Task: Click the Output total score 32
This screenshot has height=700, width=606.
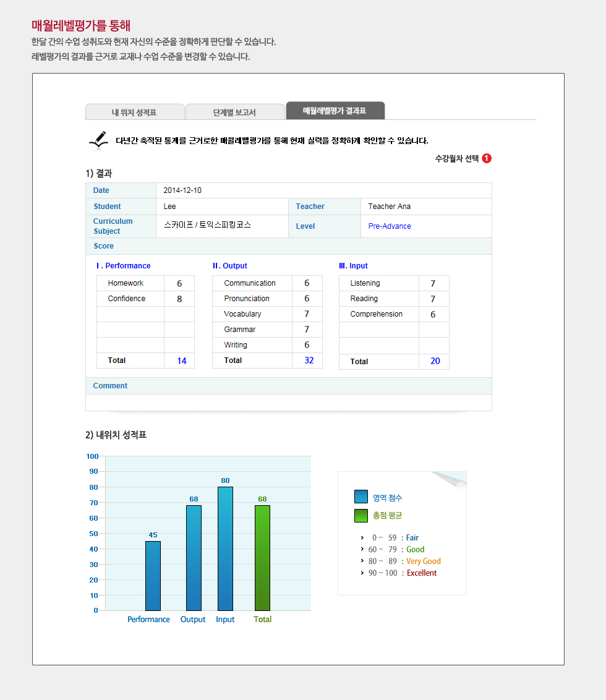Action: point(309,361)
